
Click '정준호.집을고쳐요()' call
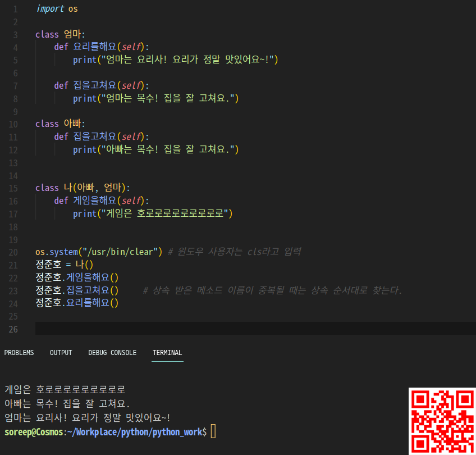click(77, 290)
